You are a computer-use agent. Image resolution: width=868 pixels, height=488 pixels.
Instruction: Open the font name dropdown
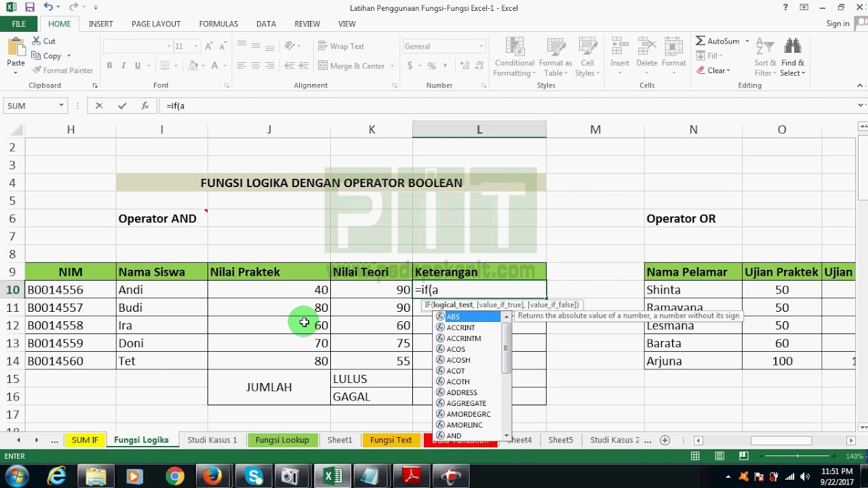click(169, 46)
